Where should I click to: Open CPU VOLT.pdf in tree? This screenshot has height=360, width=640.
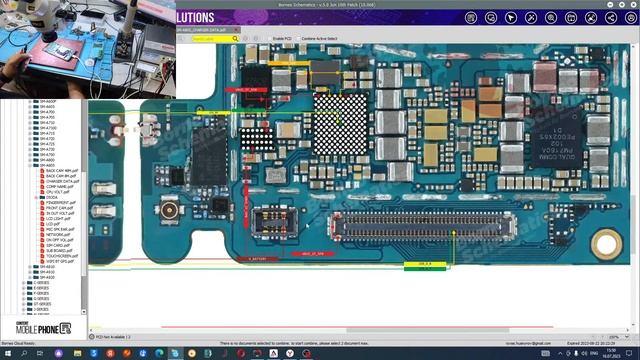point(58,192)
